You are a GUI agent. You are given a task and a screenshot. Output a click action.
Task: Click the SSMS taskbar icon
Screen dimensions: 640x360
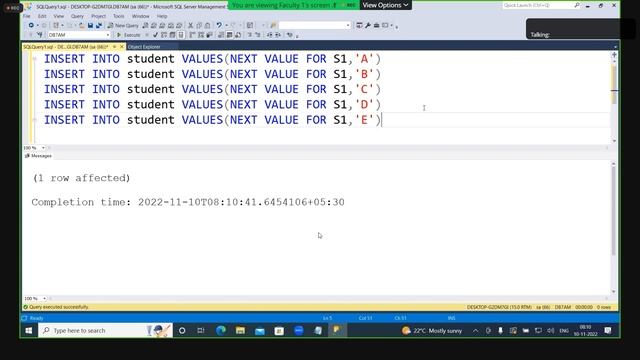pyautogui.click(x=337, y=330)
